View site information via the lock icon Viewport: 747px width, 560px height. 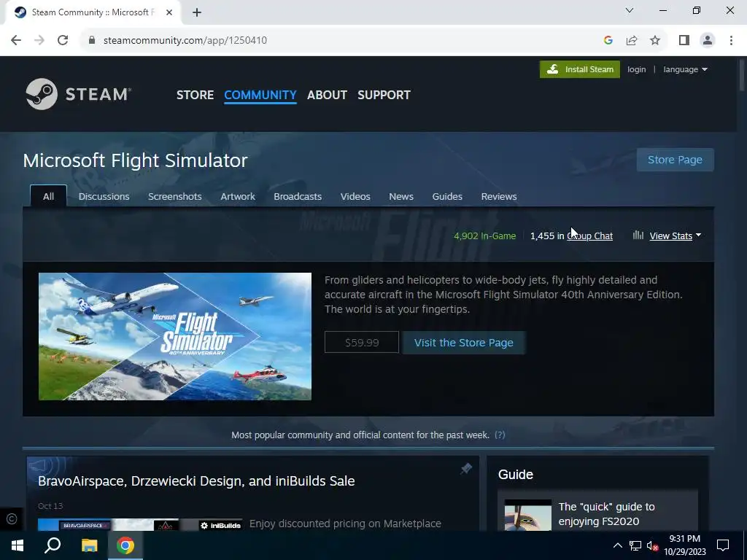[x=92, y=40]
